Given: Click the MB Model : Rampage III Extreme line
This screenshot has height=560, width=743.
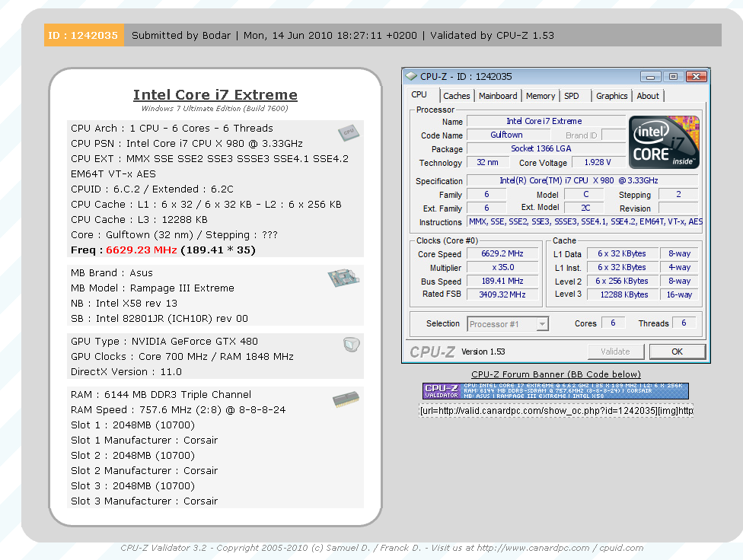Looking at the screenshot, I should click(152, 288).
